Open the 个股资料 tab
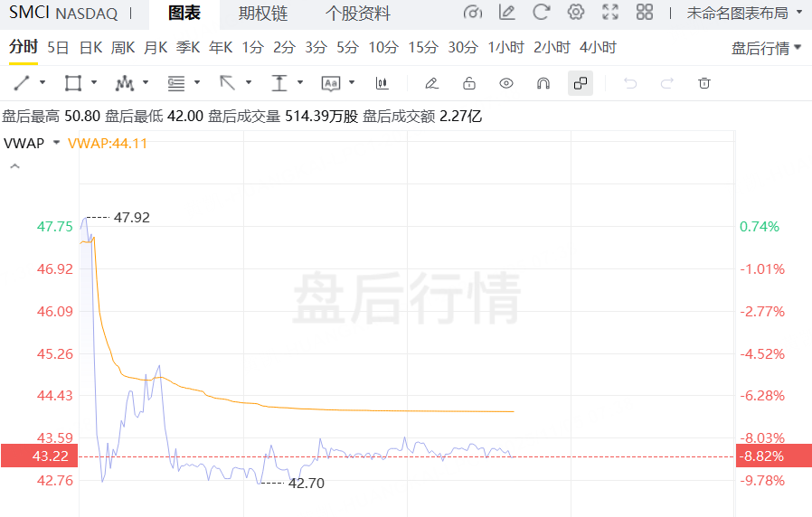 point(357,14)
